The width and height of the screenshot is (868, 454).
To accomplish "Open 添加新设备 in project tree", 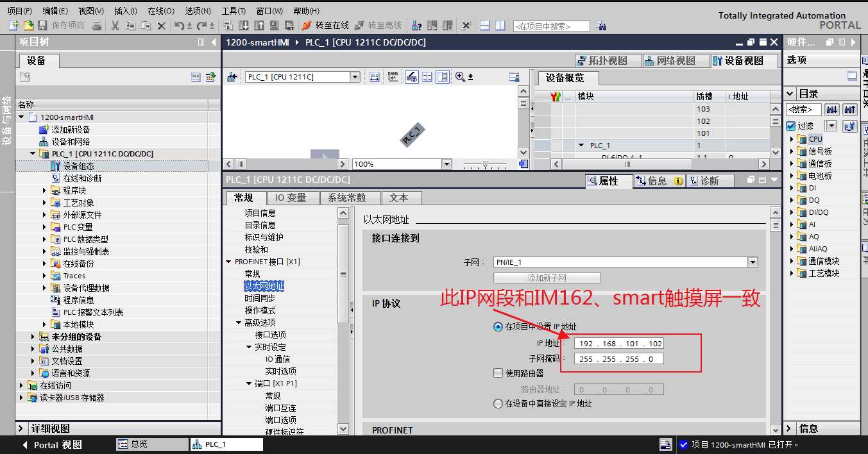I will click(71, 130).
